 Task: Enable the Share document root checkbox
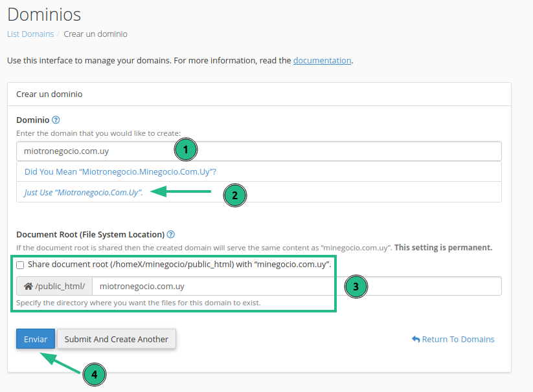[21, 265]
